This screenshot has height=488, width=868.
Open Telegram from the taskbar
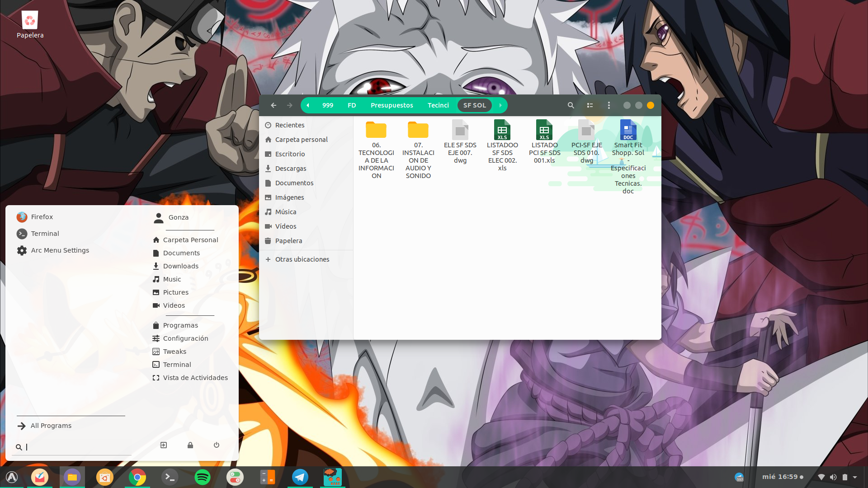[x=300, y=477]
